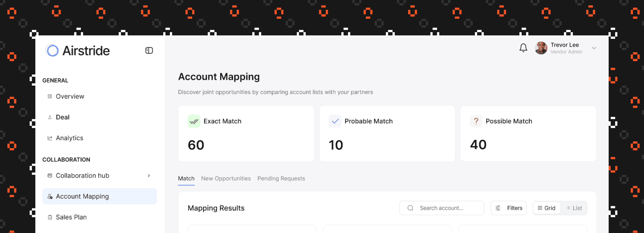Collapse the sidebar using the panel toggle
The height and width of the screenshot is (233, 644).
coord(149,50)
